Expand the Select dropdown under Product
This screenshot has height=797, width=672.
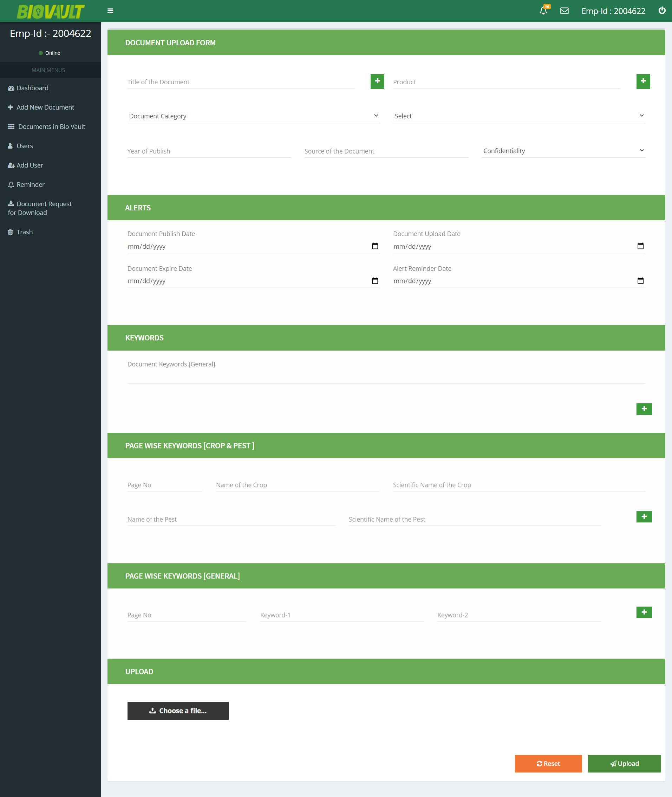pyautogui.click(x=519, y=116)
